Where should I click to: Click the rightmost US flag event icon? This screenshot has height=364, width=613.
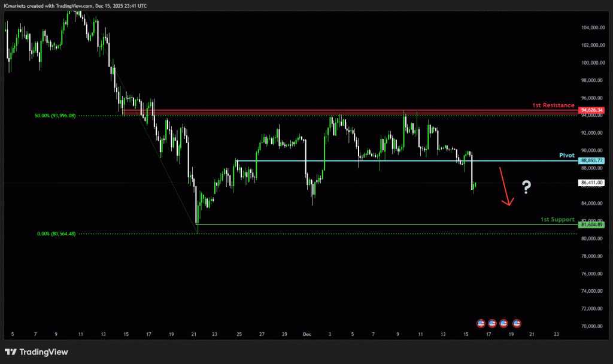(x=517, y=323)
